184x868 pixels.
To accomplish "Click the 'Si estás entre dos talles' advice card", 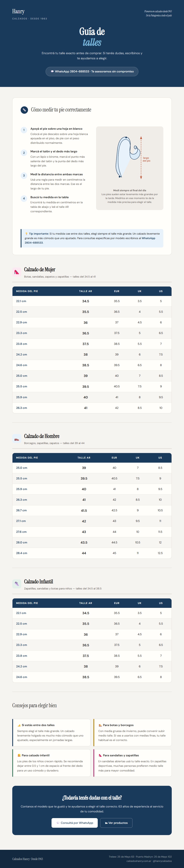I will coord(52,733).
